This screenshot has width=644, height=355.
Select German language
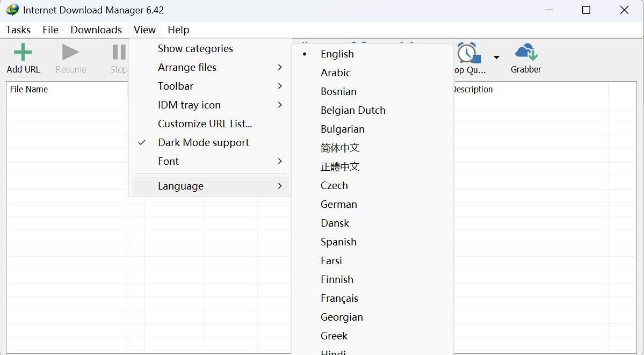pyautogui.click(x=372, y=204)
